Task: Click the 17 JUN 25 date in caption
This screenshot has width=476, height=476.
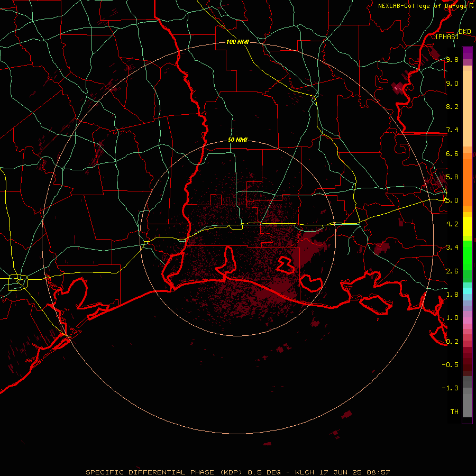Action: pos(341,472)
